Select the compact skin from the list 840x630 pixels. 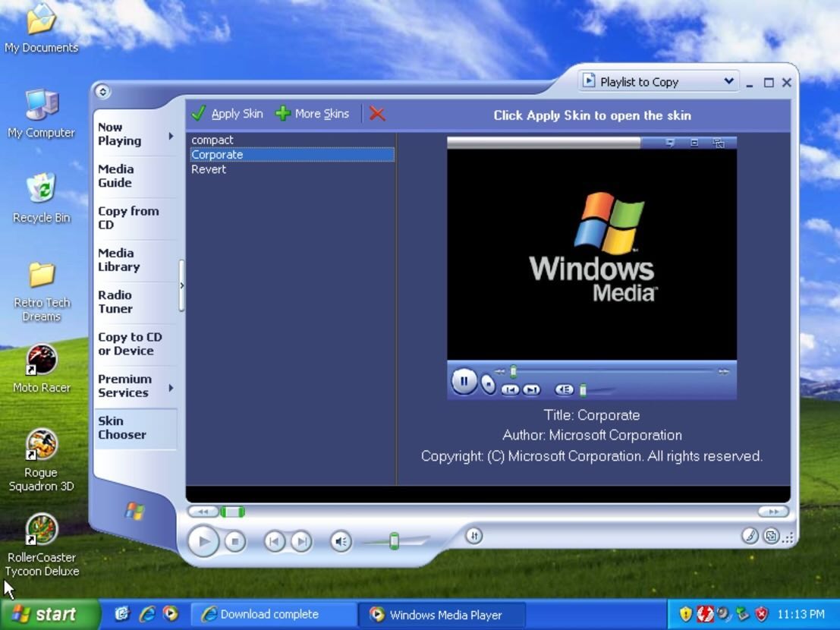[x=212, y=140]
